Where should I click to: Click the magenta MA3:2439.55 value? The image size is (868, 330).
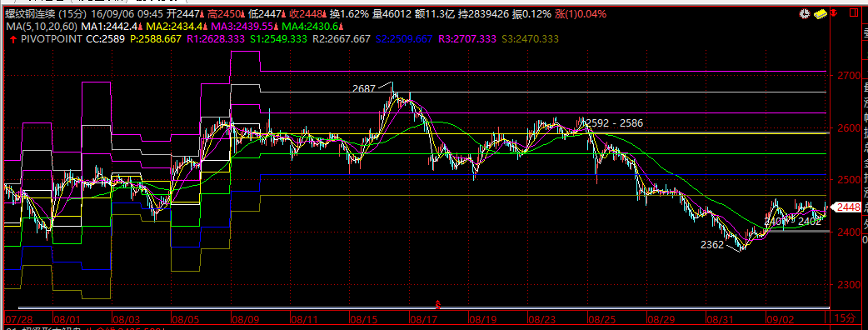pos(242,26)
